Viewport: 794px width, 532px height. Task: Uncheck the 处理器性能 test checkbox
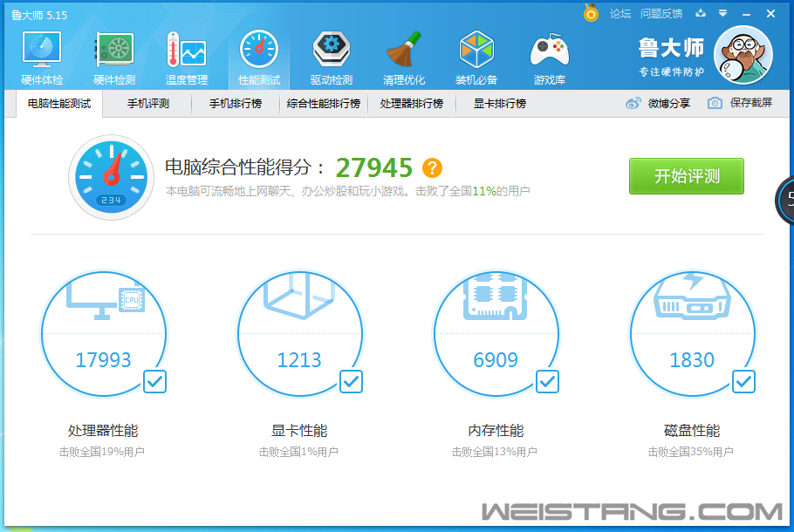[x=154, y=382]
